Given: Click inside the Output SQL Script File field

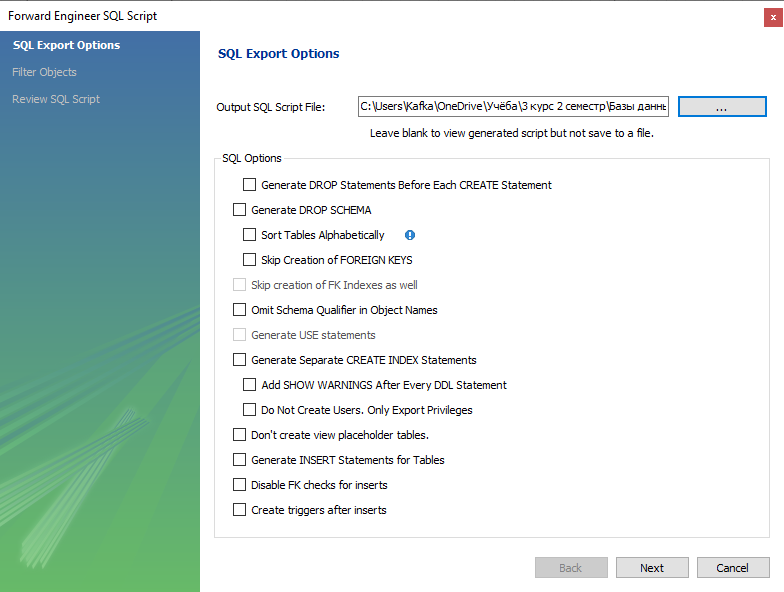Looking at the screenshot, I should point(514,106).
